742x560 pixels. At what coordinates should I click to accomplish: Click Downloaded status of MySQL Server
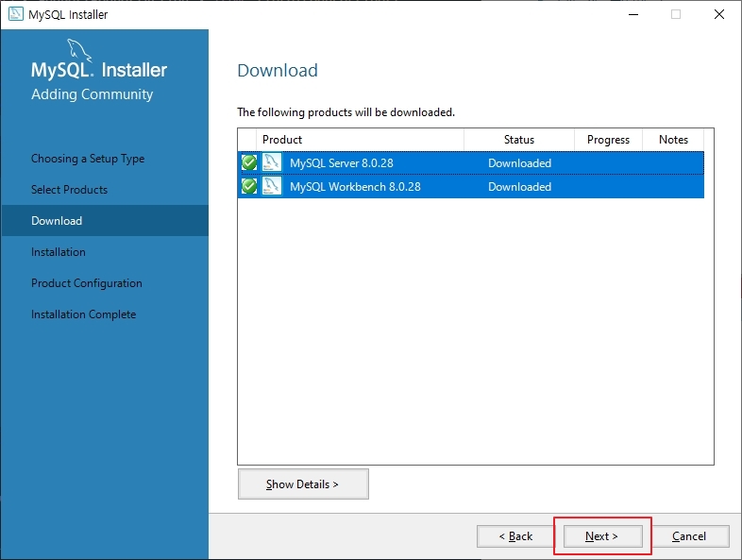(519, 163)
